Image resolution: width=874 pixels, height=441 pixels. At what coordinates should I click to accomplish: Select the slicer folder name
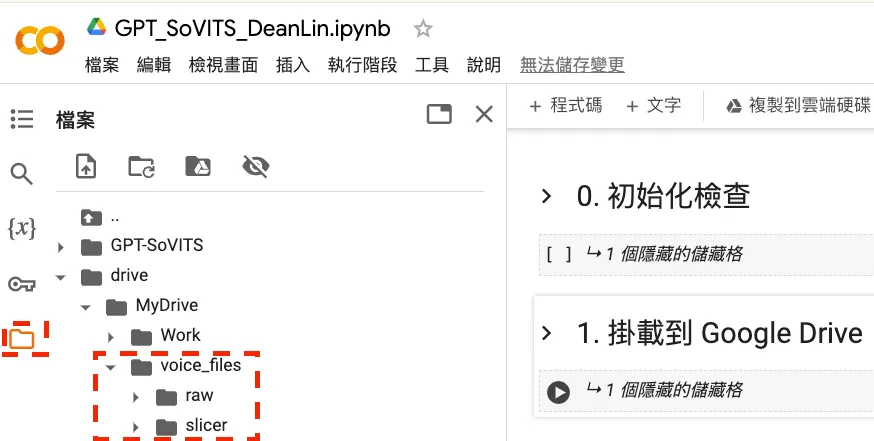coord(206,425)
